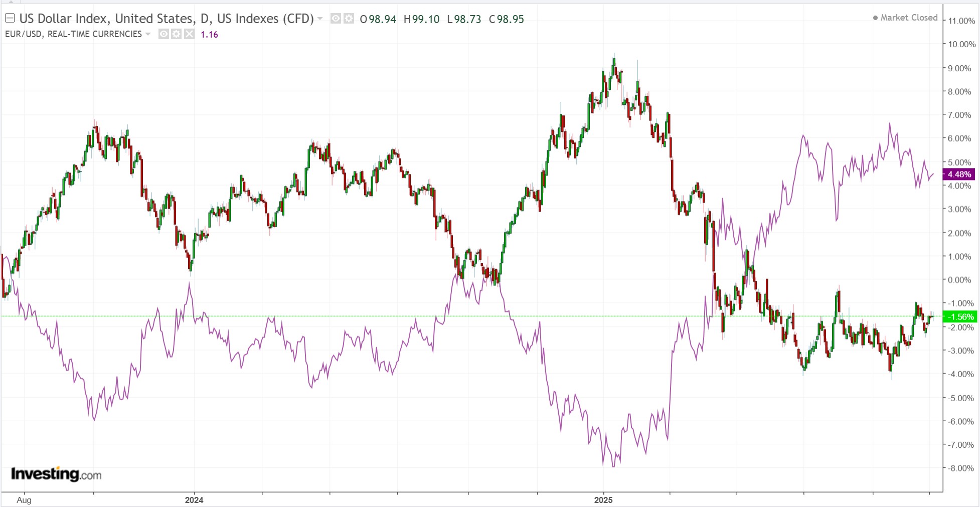Screen dimensions: 980x507
Task: Click the 0.00% level on the price scale
Action: pyautogui.click(x=959, y=280)
